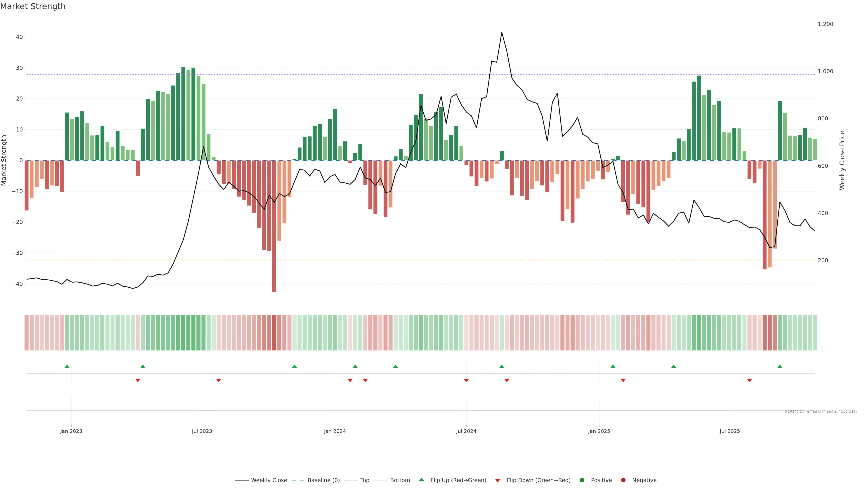Click Flip Down (Green→Red) legend triangle
Screen dimensions: 868x488
click(x=498, y=481)
